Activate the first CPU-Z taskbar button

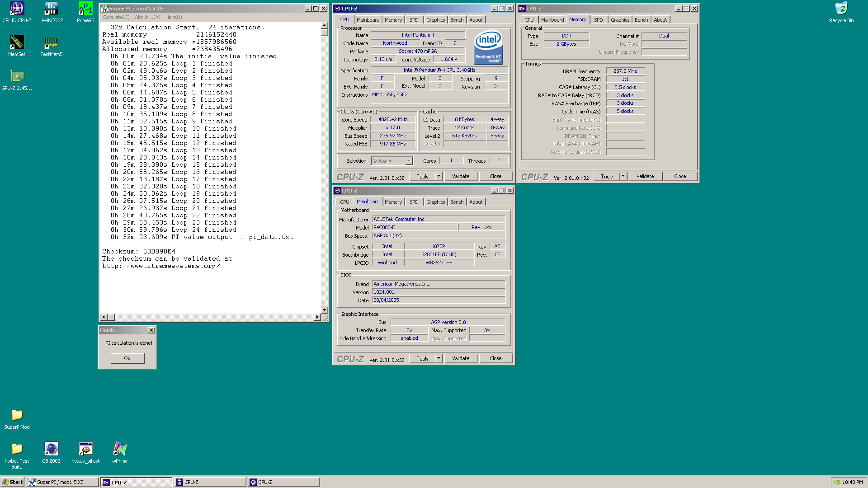tap(137, 482)
